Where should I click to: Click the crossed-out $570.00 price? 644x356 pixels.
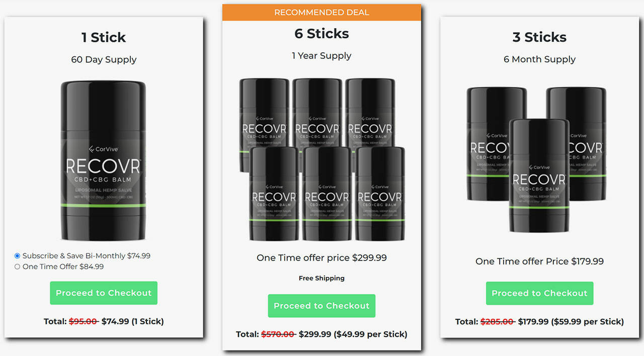tap(278, 334)
